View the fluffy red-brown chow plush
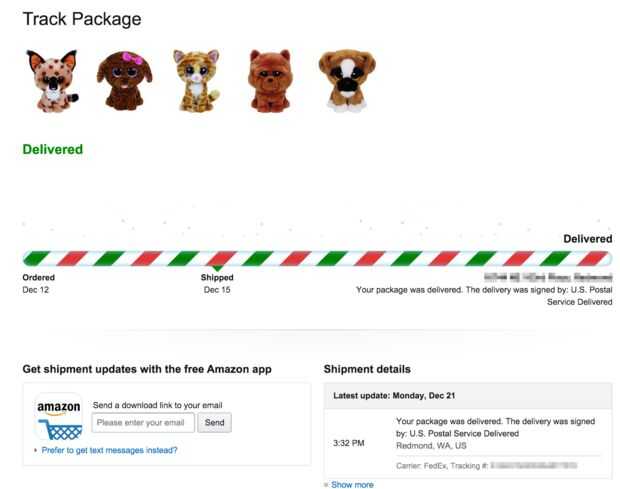The image size is (620, 489). pos(270,80)
